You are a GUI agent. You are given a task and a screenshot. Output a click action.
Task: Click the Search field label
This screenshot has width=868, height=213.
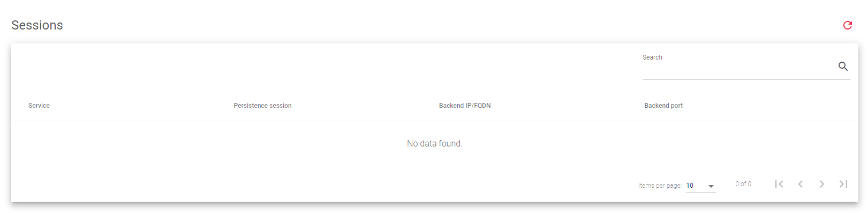coord(652,57)
